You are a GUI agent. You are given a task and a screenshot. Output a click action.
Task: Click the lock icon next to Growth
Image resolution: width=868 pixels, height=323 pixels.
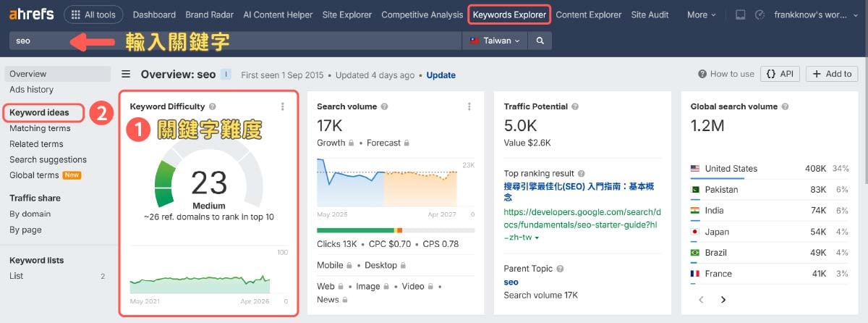(352, 143)
